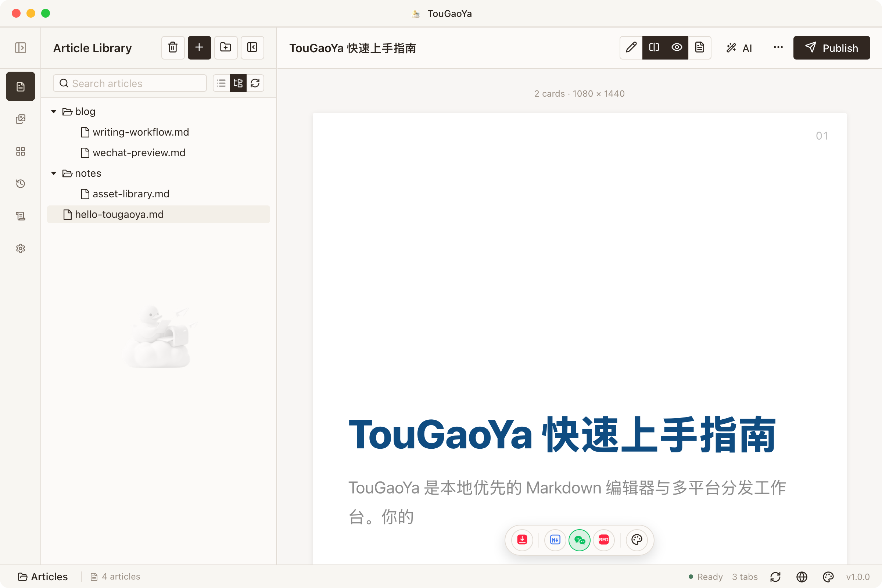Open the AI assistant

[739, 48]
